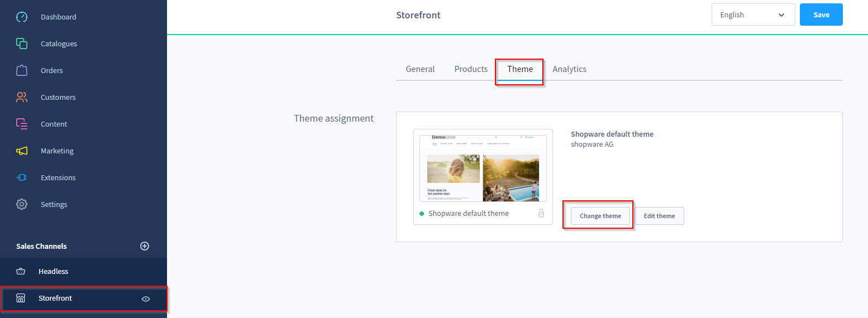Image resolution: width=868 pixels, height=318 pixels.
Task: Add a new sales channel with plus icon
Action: [x=145, y=246]
